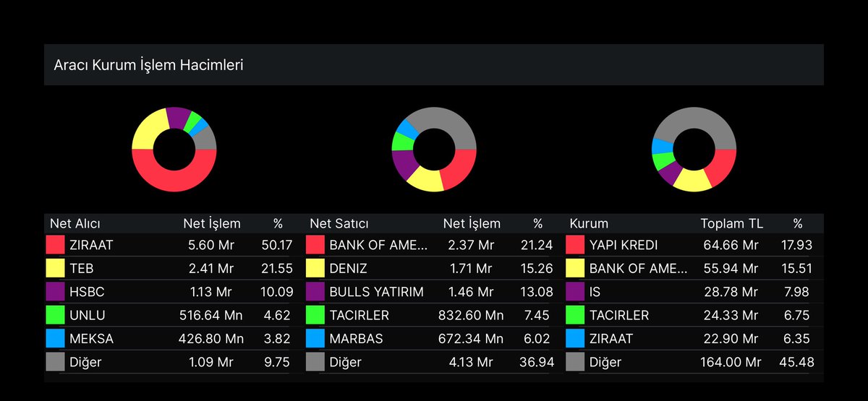
Task: Click the 2.37 Mr value
Action: pos(473,246)
